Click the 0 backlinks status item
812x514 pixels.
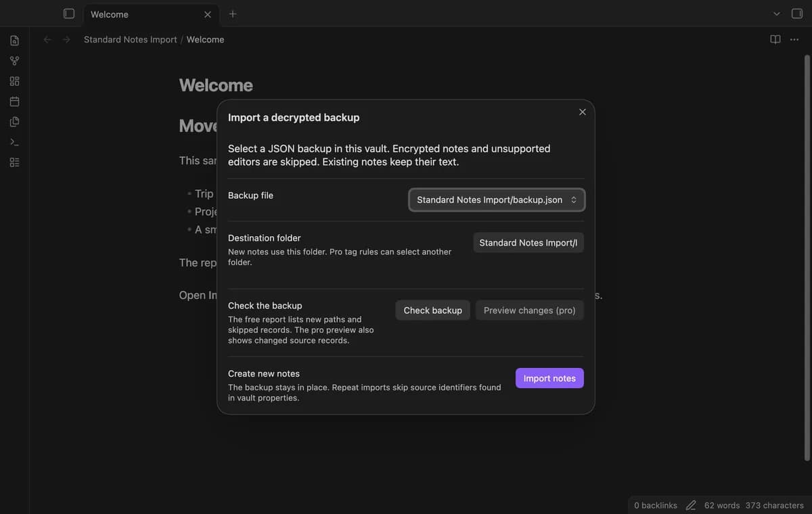[656, 505]
